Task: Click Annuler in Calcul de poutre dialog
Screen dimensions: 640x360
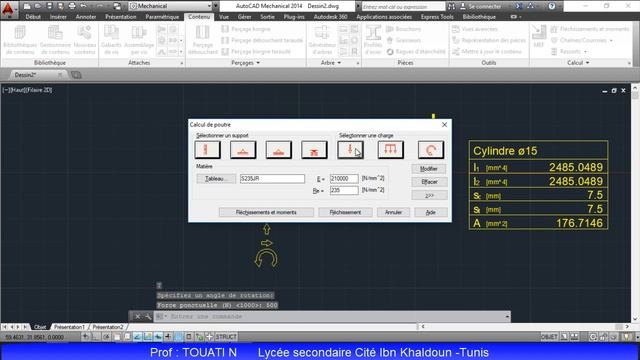Action: 393,212
